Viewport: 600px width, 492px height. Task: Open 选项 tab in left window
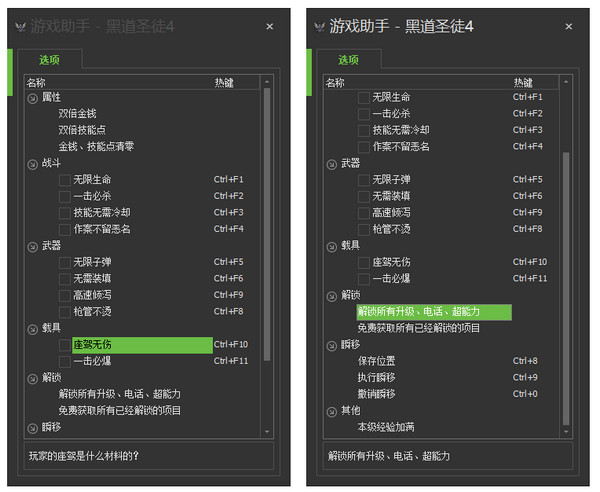coord(49,60)
